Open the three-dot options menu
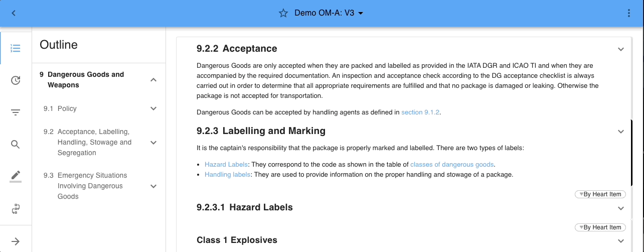 click(x=629, y=13)
